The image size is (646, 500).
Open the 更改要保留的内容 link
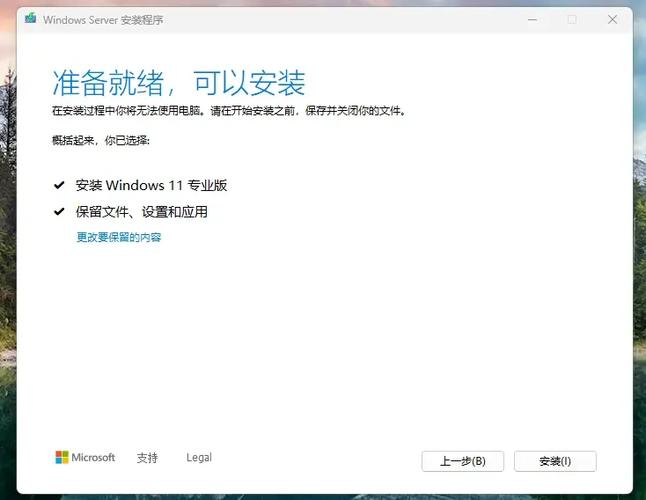pos(119,237)
